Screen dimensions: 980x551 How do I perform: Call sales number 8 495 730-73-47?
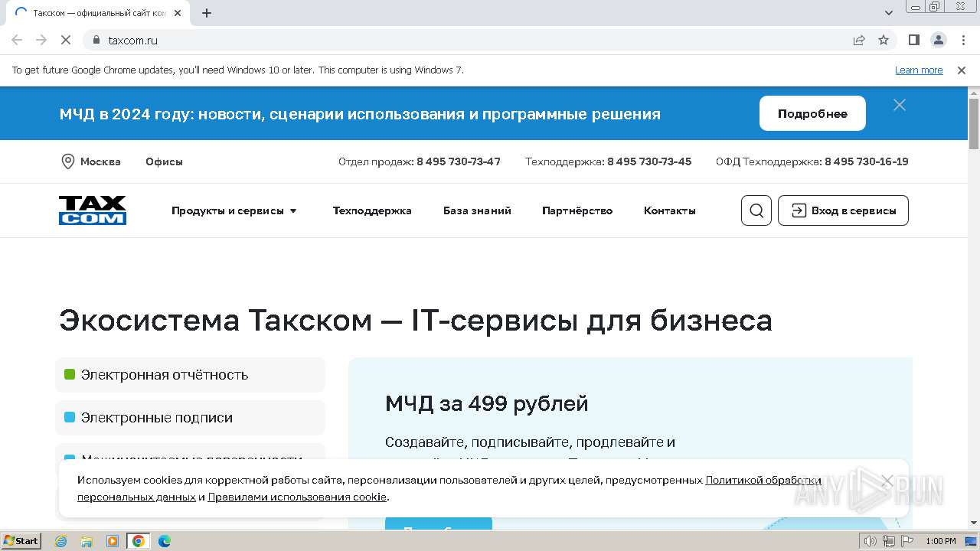(458, 161)
